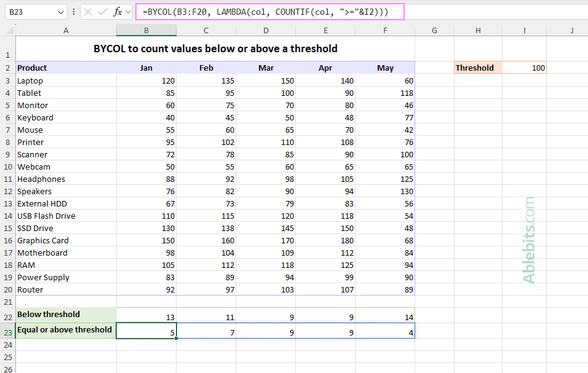Select row 15 header
This screenshot has height=373, width=588.
coord(7,228)
